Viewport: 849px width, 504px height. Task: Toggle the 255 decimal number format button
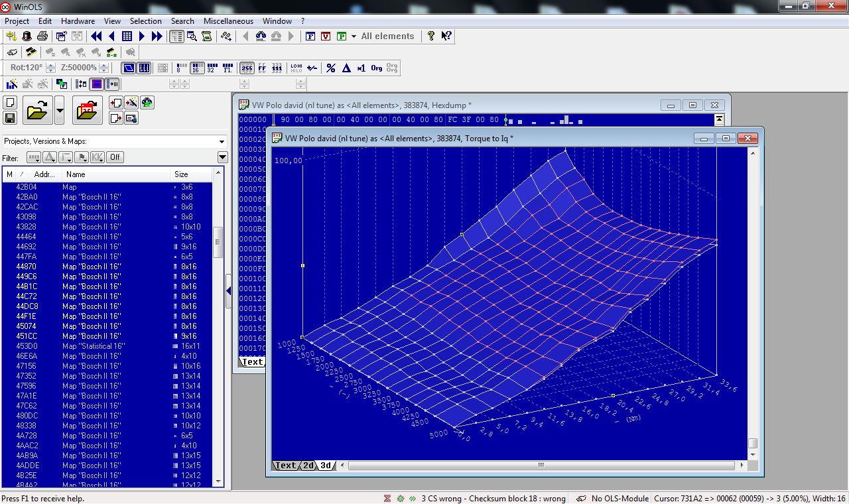click(246, 68)
